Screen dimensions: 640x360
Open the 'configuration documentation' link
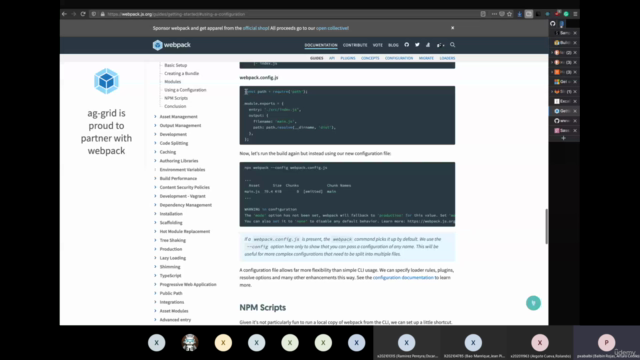[403, 278]
